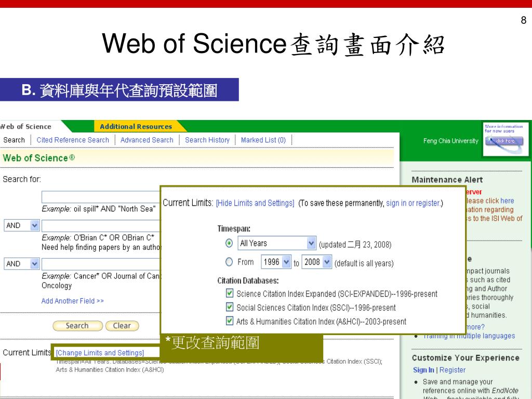The height and width of the screenshot is (399, 532).
Task: Click the Register link in Customize section
Action: [453, 370]
